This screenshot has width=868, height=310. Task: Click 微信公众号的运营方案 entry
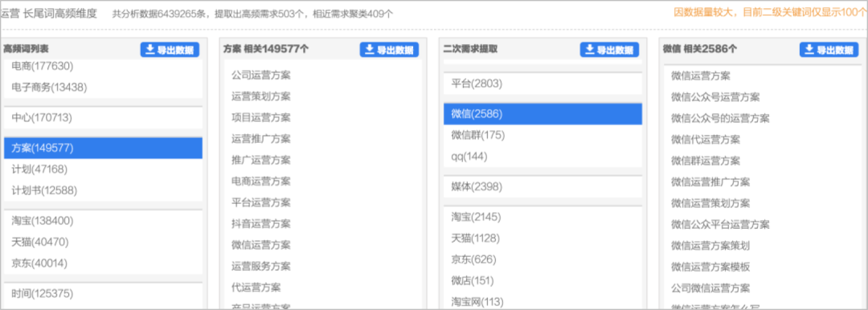coord(720,118)
